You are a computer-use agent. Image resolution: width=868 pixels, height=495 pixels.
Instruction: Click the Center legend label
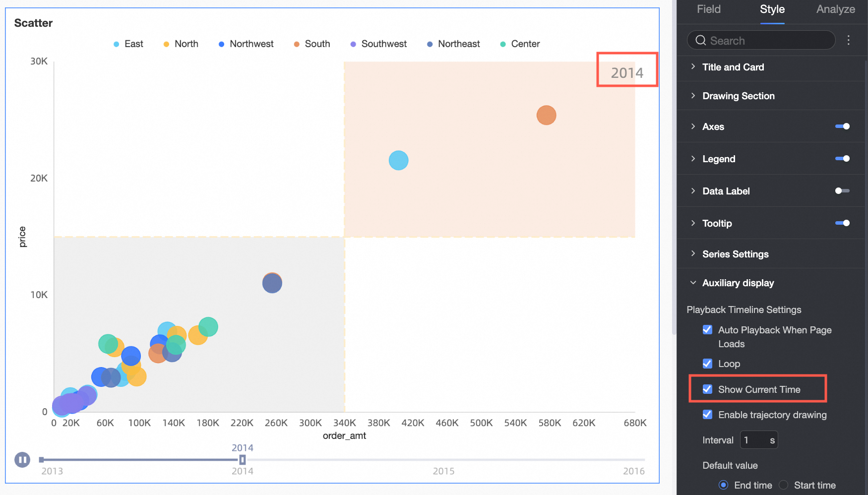pos(525,44)
